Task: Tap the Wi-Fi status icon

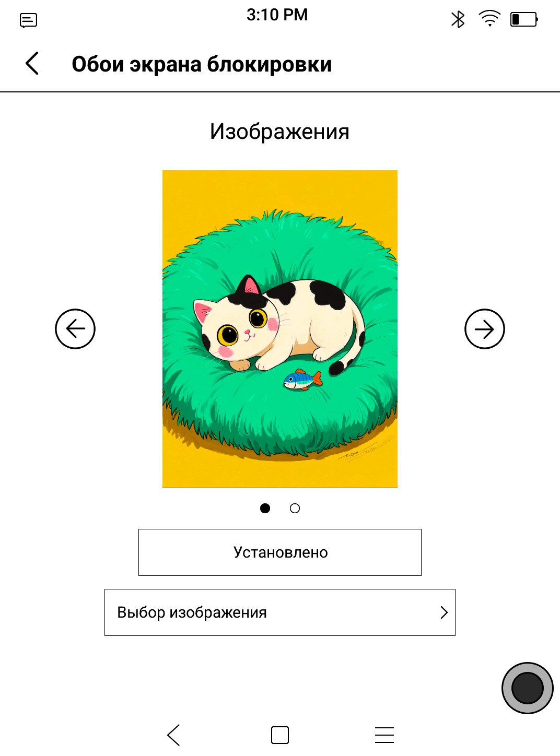Action: tap(489, 19)
